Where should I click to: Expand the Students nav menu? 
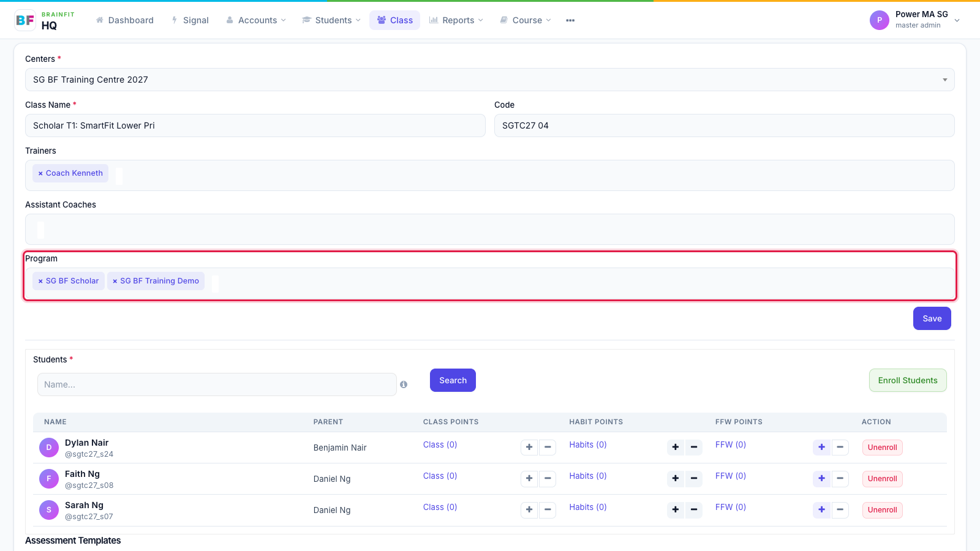pyautogui.click(x=331, y=20)
